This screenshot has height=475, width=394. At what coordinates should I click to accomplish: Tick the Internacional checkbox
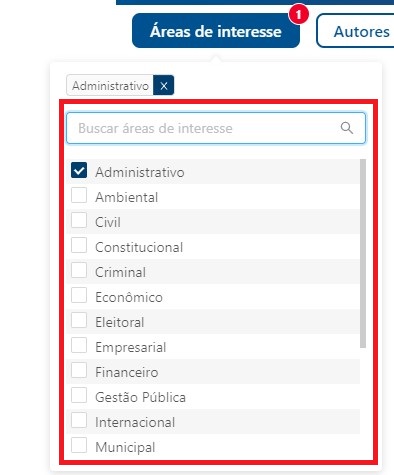(x=79, y=420)
